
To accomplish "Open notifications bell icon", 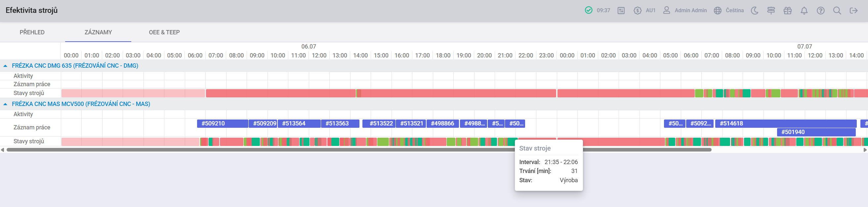I will (804, 11).
